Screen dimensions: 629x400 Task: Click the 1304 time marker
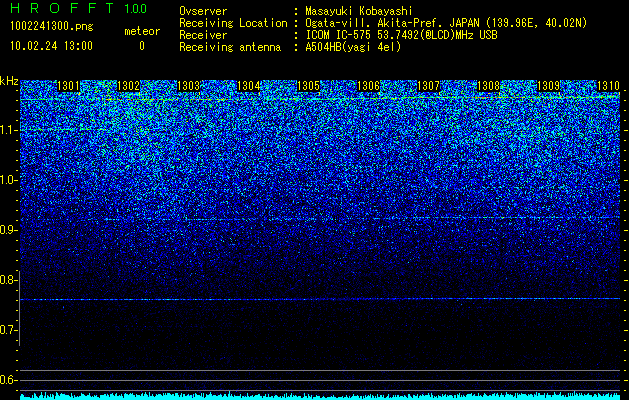pyautogui.click(x=249, y=86)
